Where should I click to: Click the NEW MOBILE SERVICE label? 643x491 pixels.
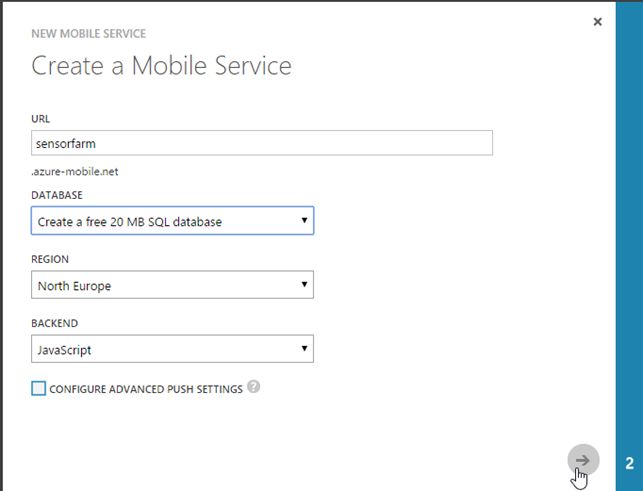tap(89, 34)
